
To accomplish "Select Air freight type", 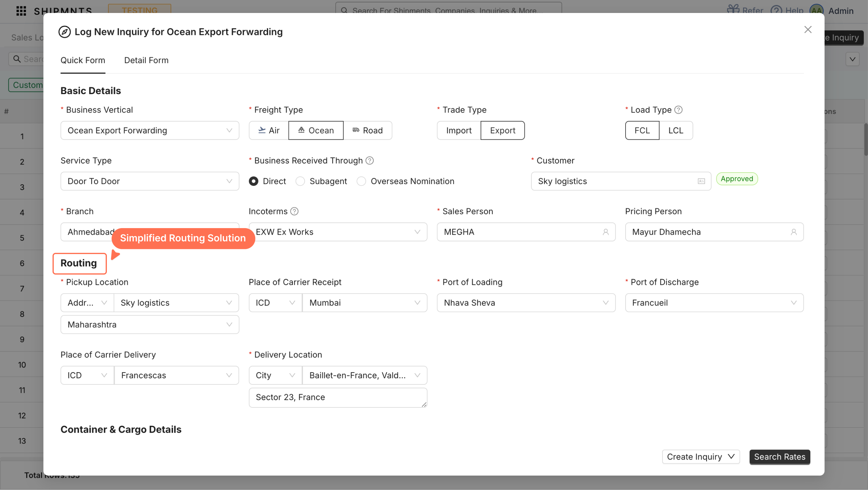I will coord(269,130).
